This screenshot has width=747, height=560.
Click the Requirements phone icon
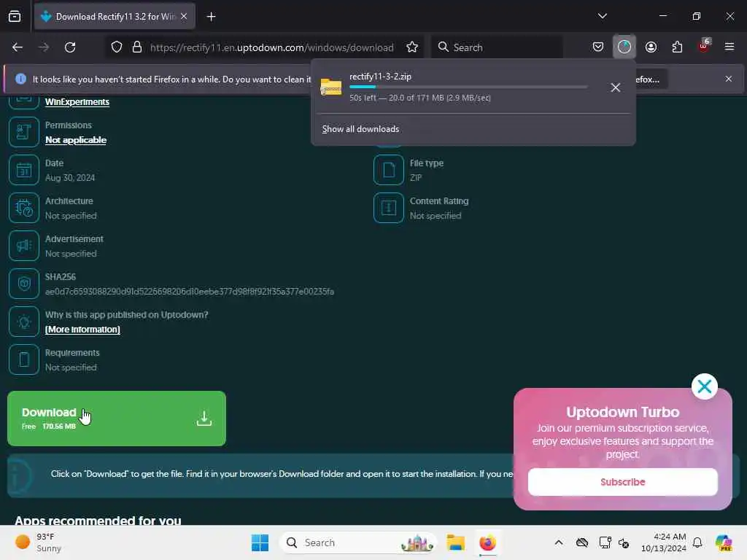[24, 359]
